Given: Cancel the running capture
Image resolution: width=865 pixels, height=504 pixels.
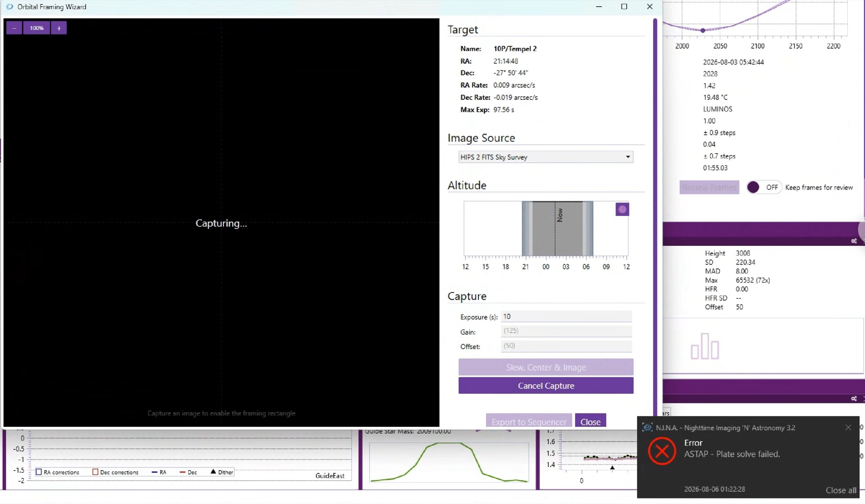Looking at the screenshot, I should tap(546, 386).
